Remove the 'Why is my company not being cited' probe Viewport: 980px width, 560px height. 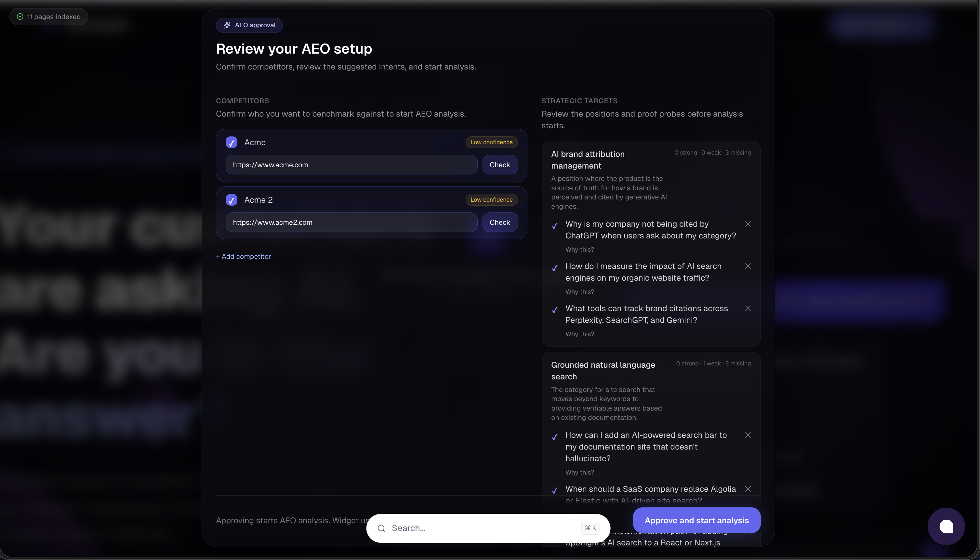coord(748,224)
